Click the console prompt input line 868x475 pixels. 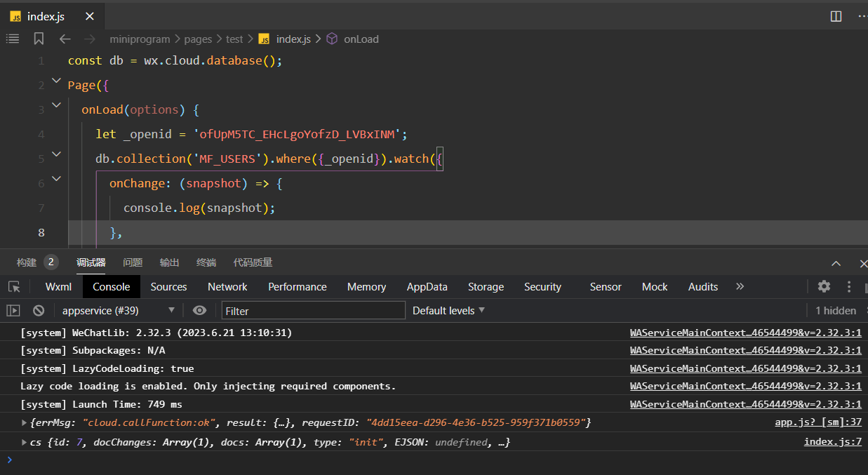pos(434,460)
